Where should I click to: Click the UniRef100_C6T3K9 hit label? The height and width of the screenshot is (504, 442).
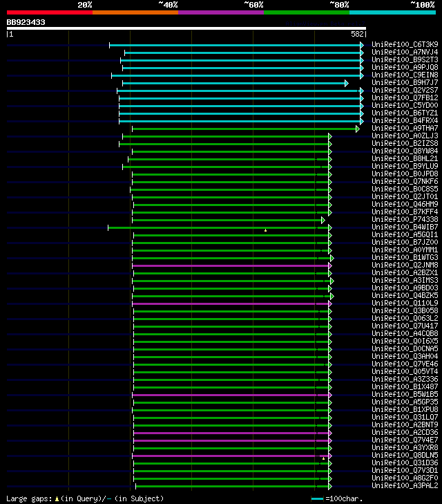(405, 44)
